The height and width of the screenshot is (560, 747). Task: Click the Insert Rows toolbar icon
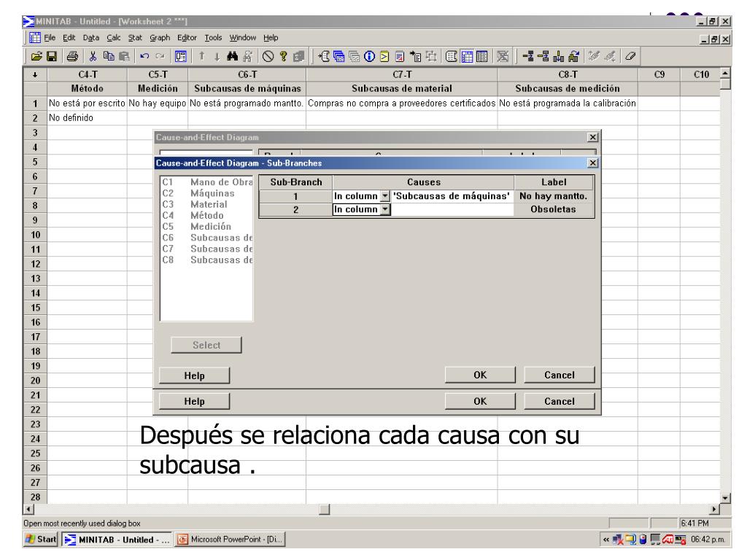543,57
